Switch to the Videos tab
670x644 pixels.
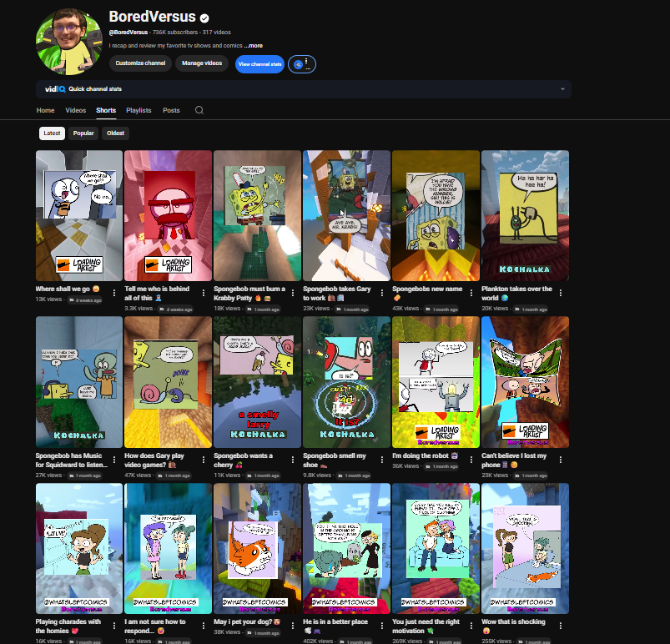[x=76, y=110]
